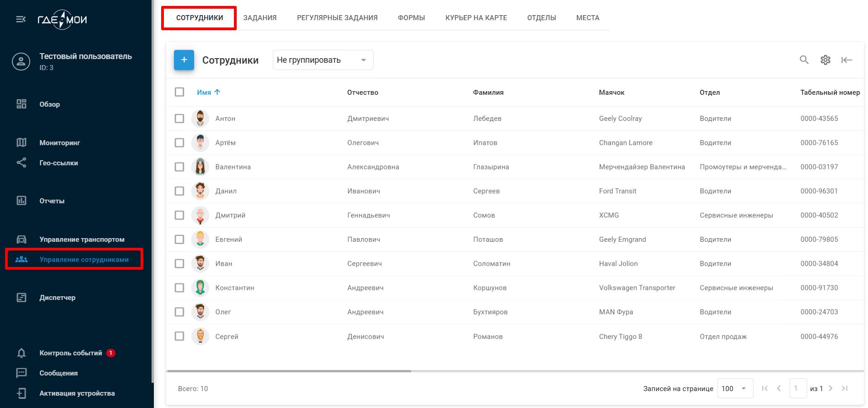Click the collapse panel arrow icon
This screenshot has height=408, width=868.
coord(846,60)
